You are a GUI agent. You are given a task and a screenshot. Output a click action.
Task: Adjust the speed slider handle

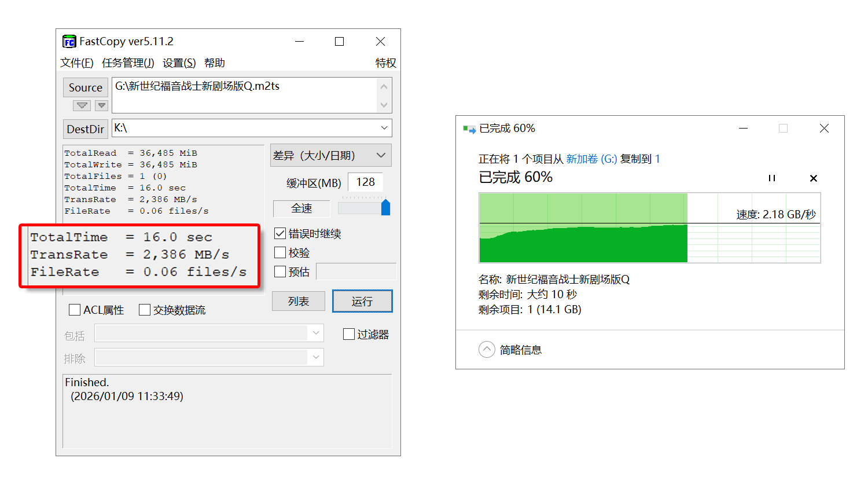pyautogui.click(x=386, y=207)
